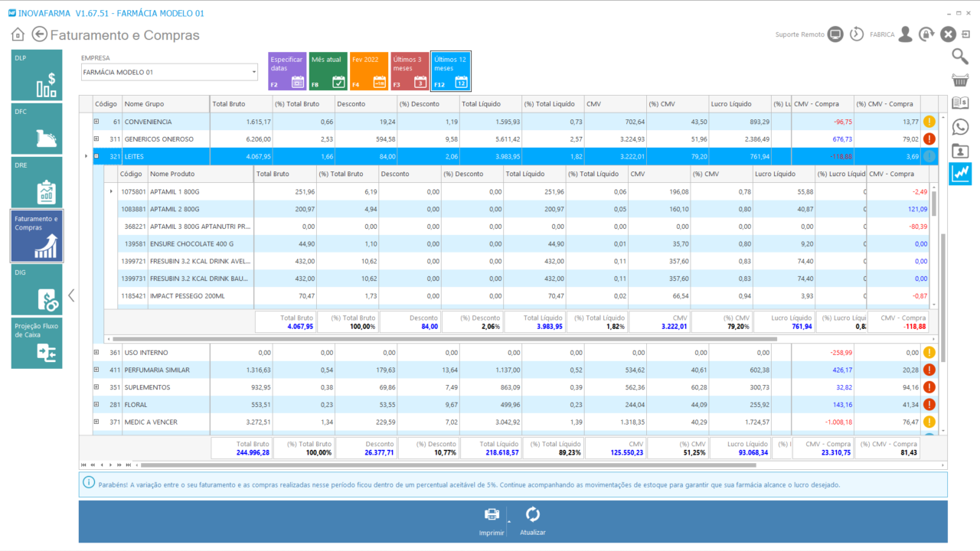Image resolution: width=980 pixels, height=551 pixels.
Task: Click the Especificar datas period button
Action: 287,71
